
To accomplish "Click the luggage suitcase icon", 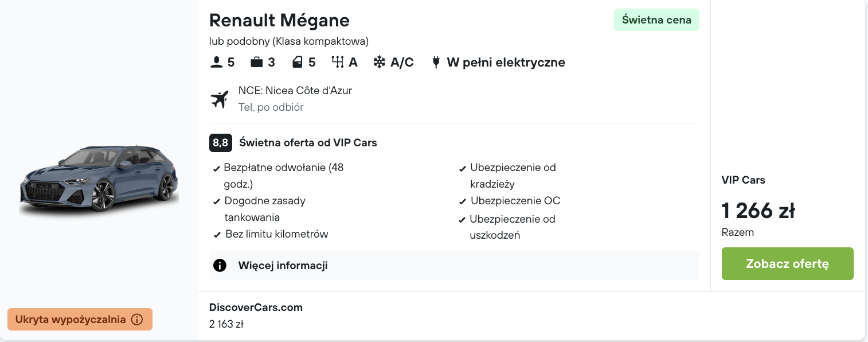I will click(x=256, y=62).
